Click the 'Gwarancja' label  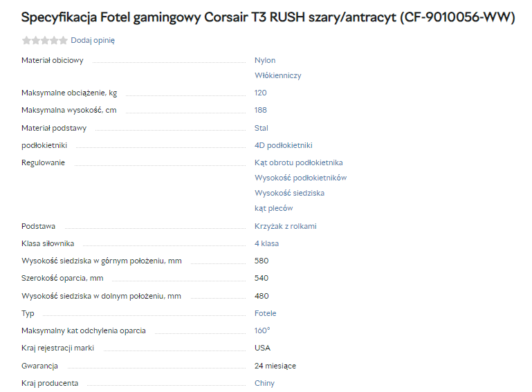pyautogui.click(x=39, y=366)
